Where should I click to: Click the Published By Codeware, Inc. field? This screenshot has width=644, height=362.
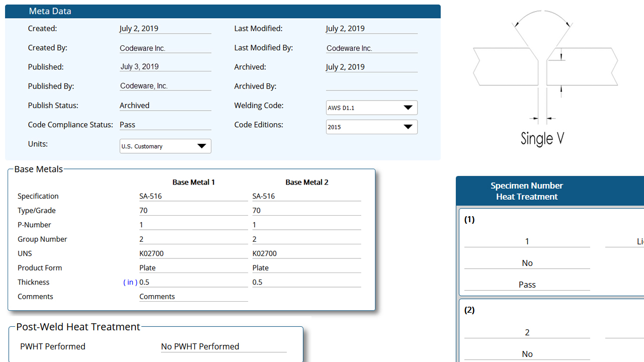[165, 86]
